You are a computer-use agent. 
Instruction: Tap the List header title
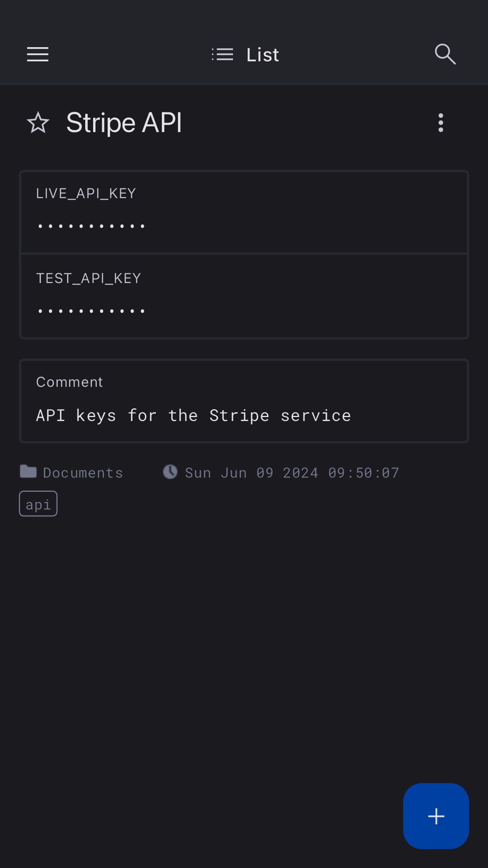(x=262, y=55)
